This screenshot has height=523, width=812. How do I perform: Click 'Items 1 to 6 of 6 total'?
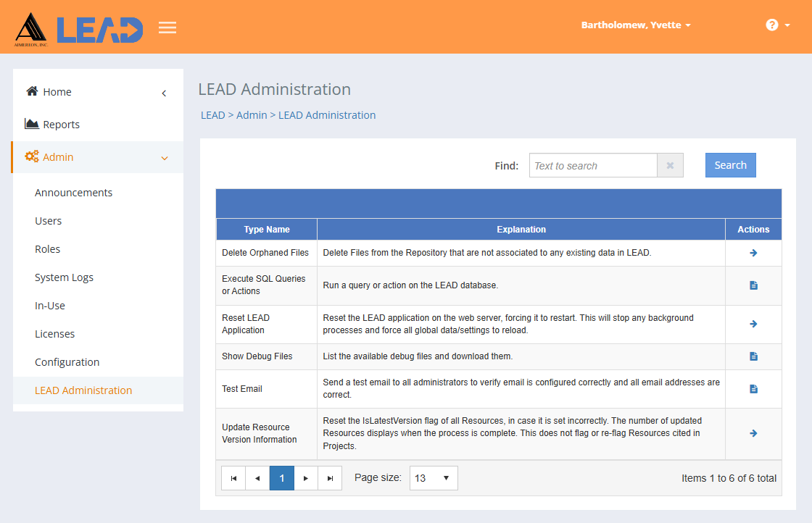pyautogui.click(x=729, y=479)
